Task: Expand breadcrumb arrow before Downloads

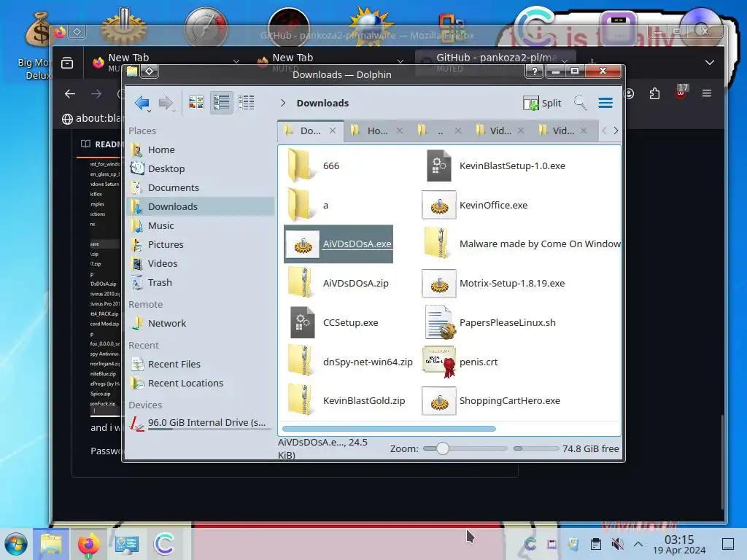Action: click(283, 103)
